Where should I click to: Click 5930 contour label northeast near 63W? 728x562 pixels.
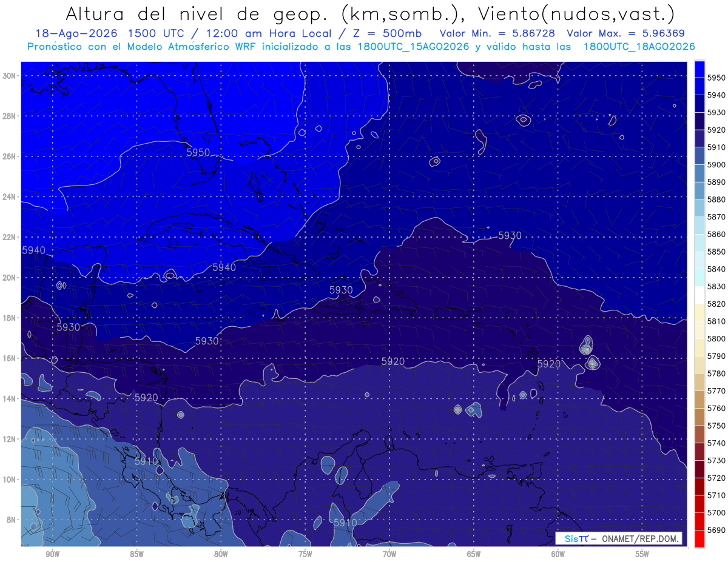(510, 235)
